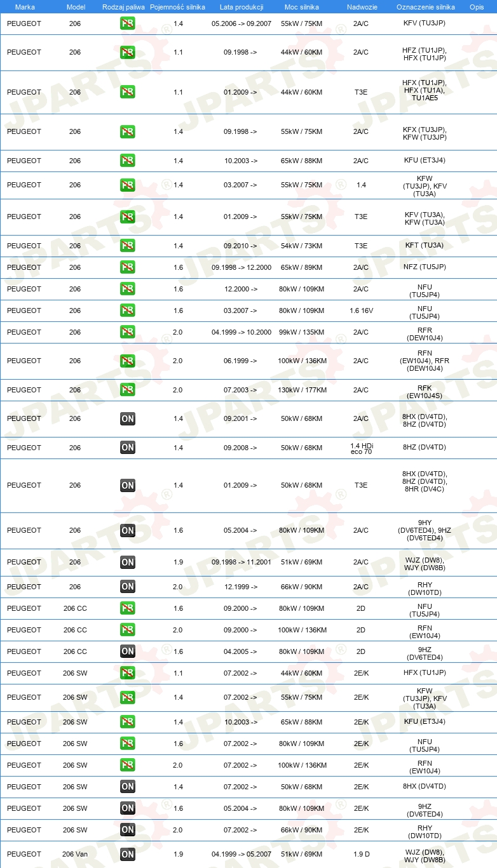Click the petrol icon in the 206 KFU (ET3J4) 2A/C row
Screen dimensions: 497x868
pyautogui.click(x=128, y=161)
